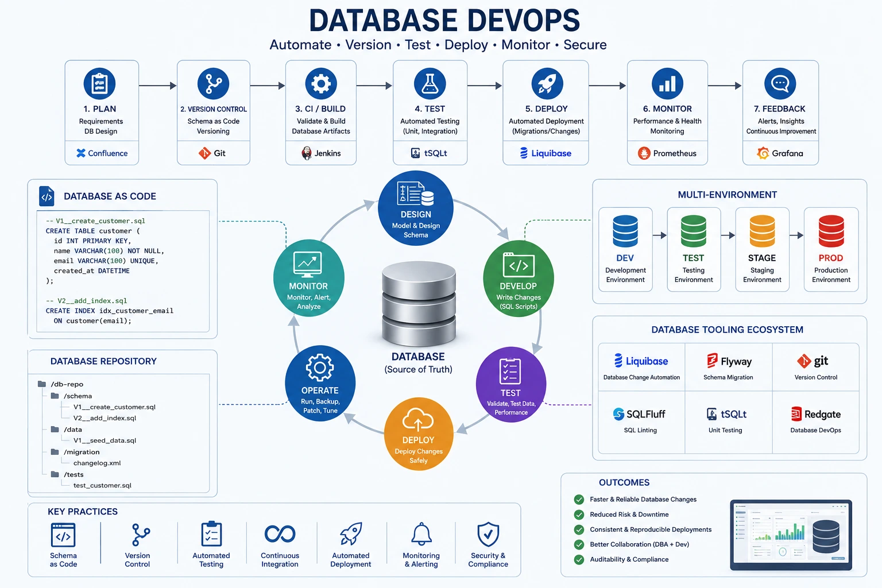
Task: Click the TEST green database icon
Action: [x=694, y=231]
